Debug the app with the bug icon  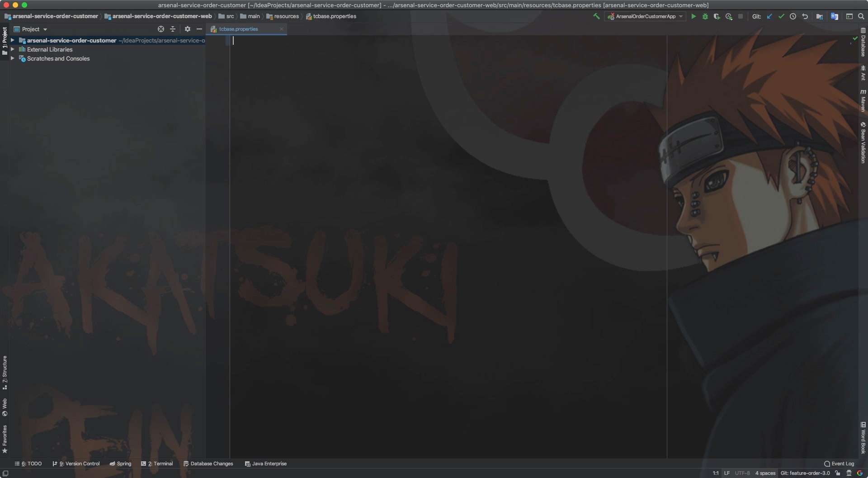705,16
